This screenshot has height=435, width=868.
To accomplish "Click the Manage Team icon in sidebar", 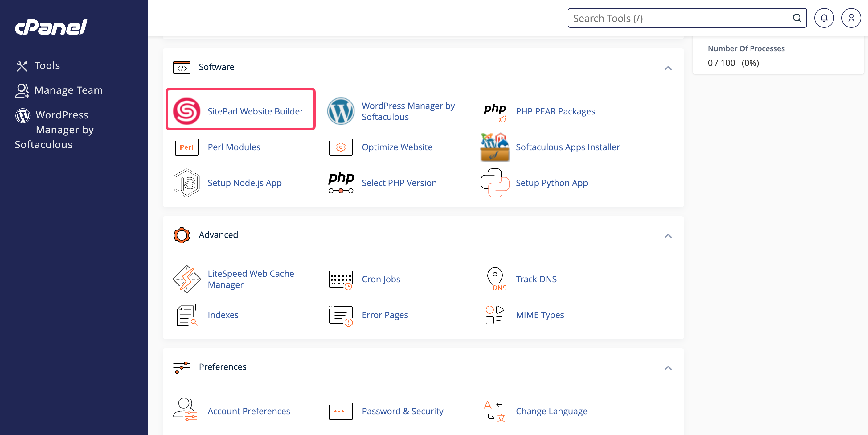I will point(22,91).
